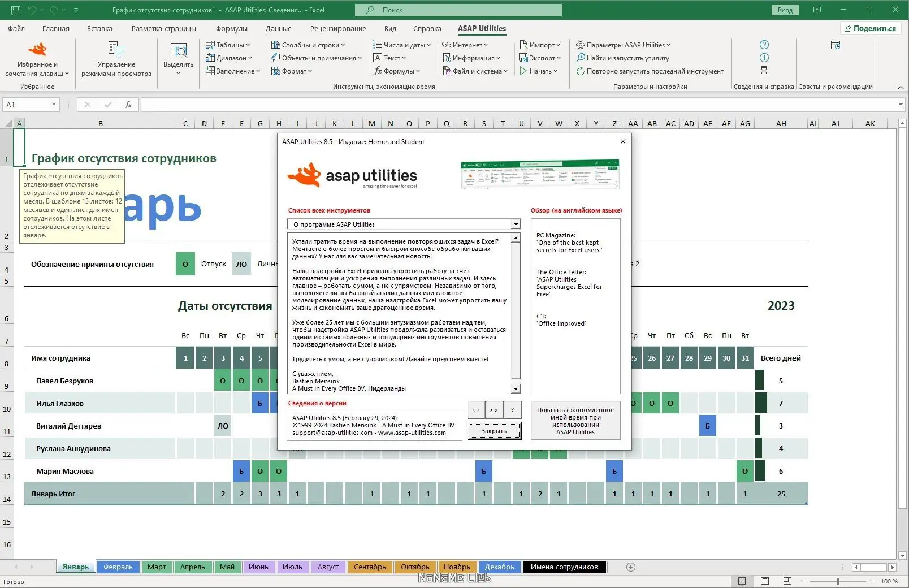Select employee name Мария Маслова
Screen dimensions: 909x588
pyautogui.click(x=65, y=472)
